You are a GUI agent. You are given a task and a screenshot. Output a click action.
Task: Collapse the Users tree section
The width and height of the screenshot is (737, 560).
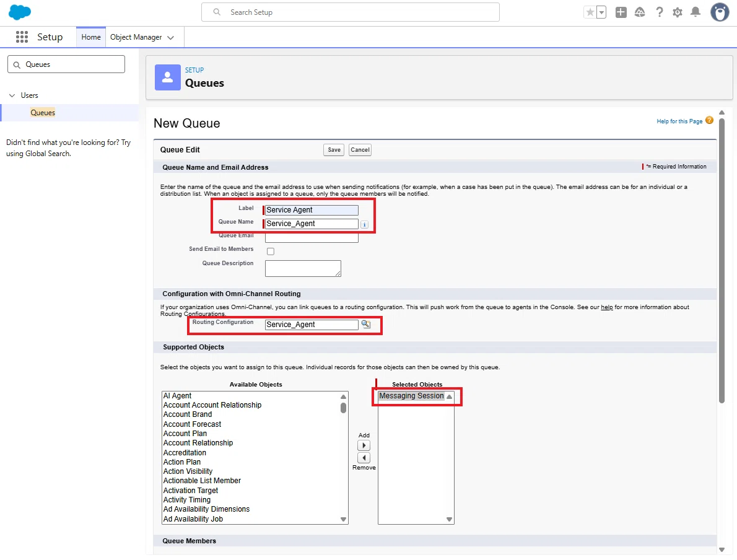tap(12, 95)
